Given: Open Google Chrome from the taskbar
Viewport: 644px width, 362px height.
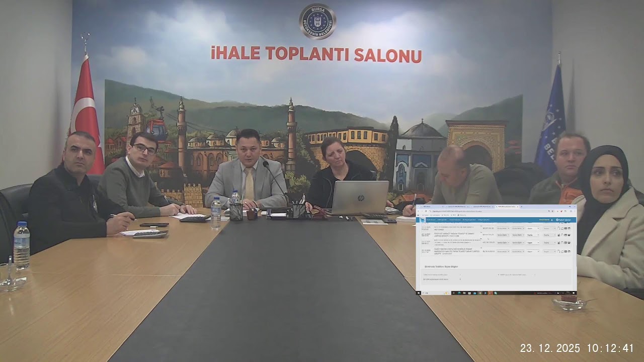Looking at the screenshot, I should [x=480, y=293].
